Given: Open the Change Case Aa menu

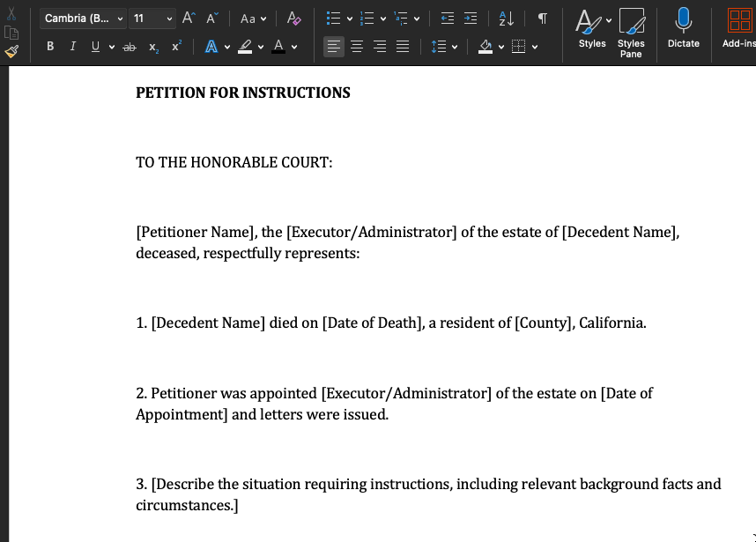Looking at the screenshot, I should (253, 19).
